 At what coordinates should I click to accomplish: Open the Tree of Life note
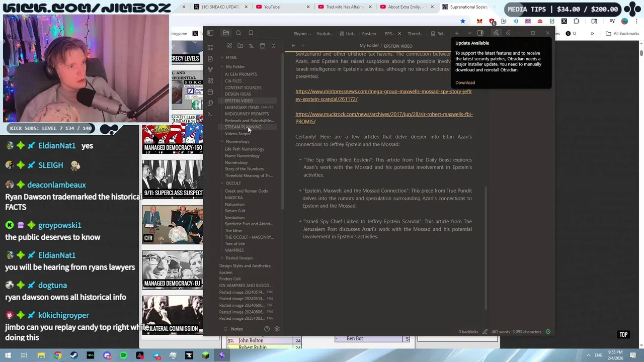pyautogui.click(x=234, y=244)
